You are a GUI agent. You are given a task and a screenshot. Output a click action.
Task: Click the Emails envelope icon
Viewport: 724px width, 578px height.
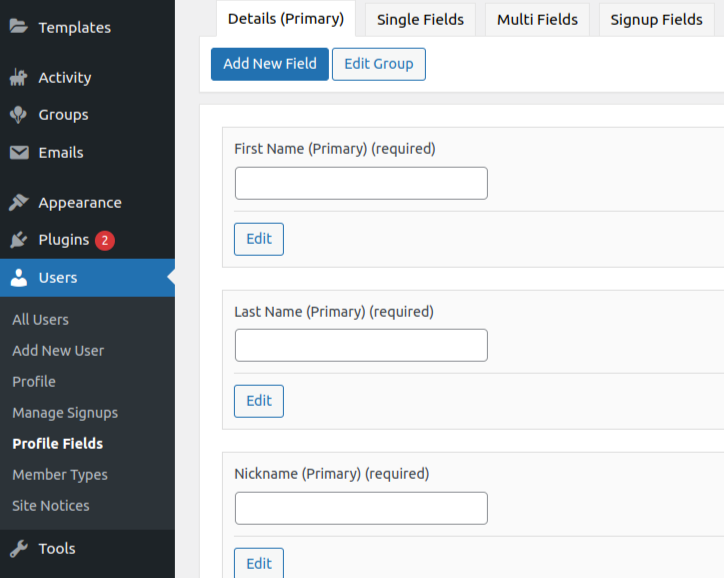point(19,153)
